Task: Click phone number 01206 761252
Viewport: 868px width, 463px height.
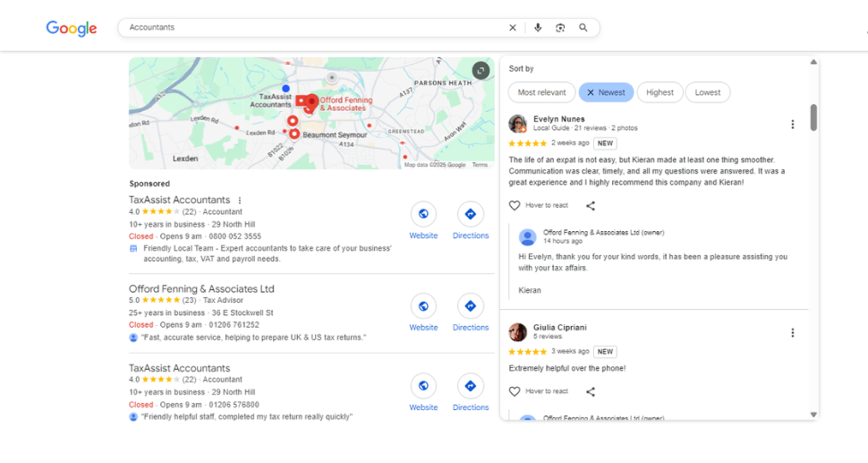Action: pyautogui.click(x=234, y=325)
